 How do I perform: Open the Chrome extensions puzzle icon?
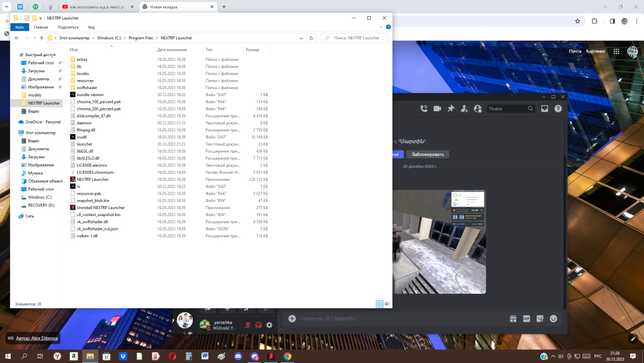595,21
